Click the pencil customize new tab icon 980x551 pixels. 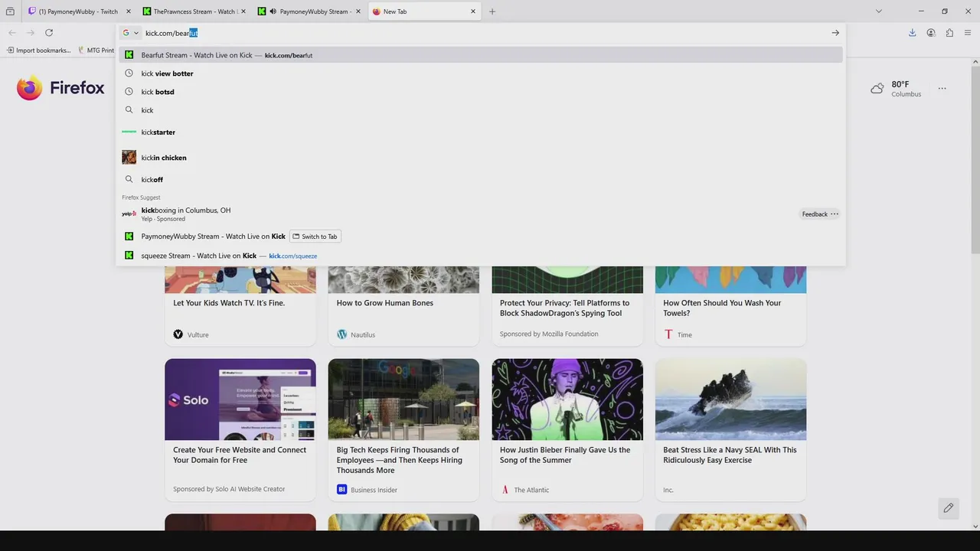tap(949, 508)
